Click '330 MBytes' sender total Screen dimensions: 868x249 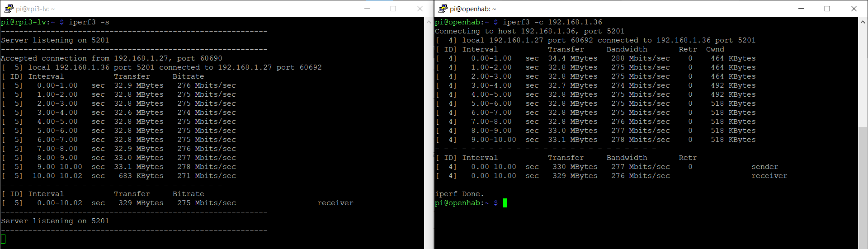click(x=575, y=167)
